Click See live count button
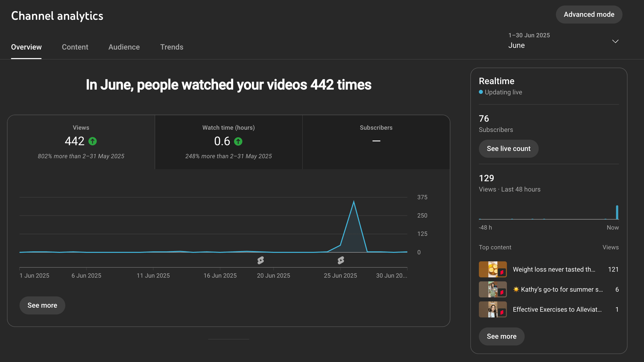Image resolution: width=644 pixels, height=362 pixels. click(508, 149)
